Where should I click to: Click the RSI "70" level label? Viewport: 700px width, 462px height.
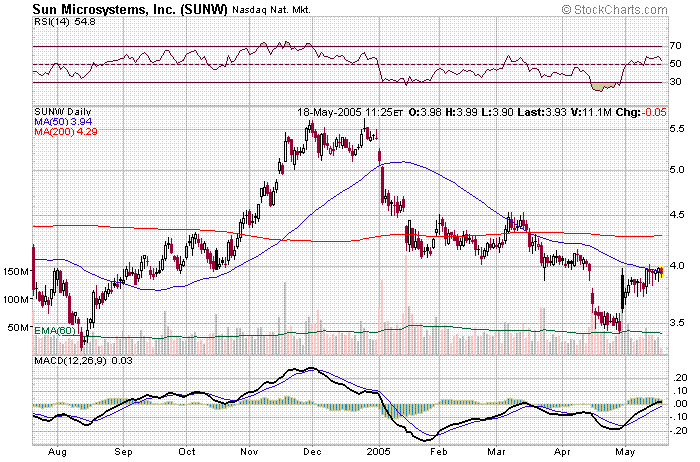click(x=675, y=46)
